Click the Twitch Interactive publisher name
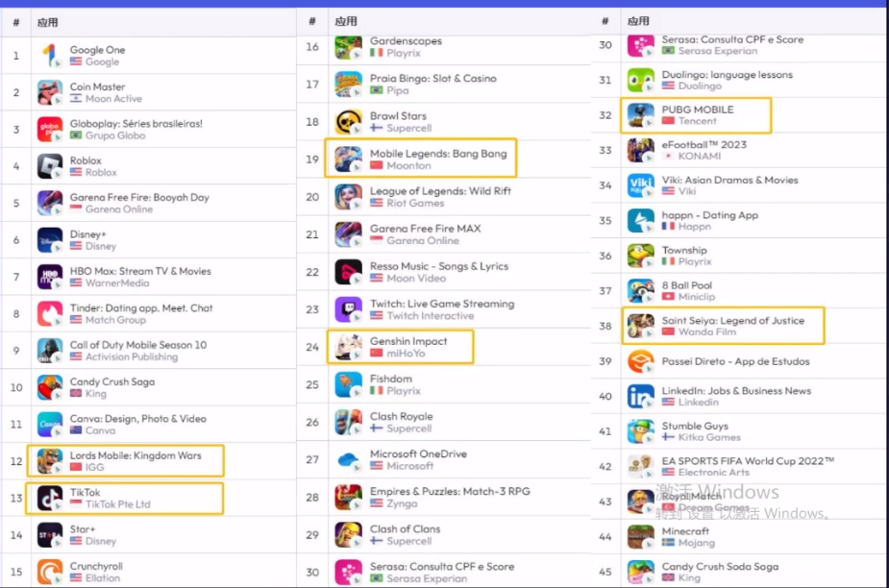 [x=431, y=316]
